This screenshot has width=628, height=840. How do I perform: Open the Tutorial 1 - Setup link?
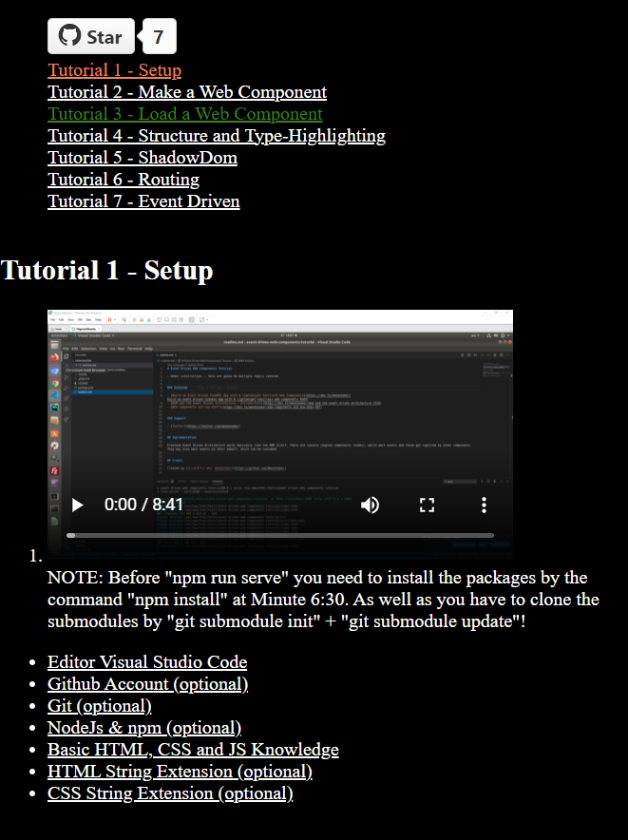pyautogui.click(x=115, y=70)
